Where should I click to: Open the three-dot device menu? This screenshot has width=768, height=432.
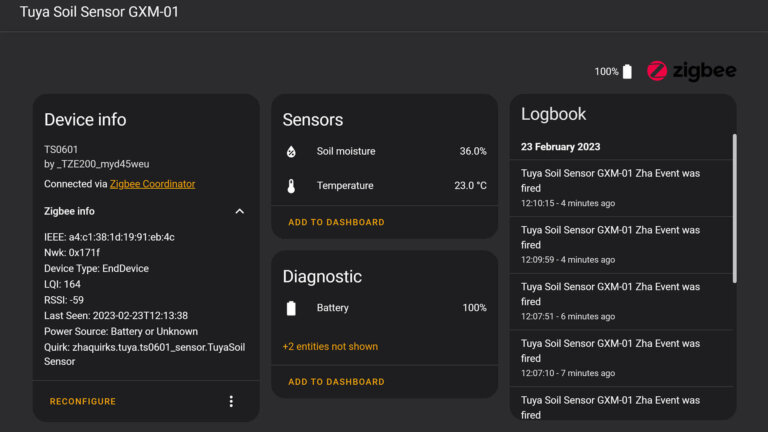(x=231, y=401)
